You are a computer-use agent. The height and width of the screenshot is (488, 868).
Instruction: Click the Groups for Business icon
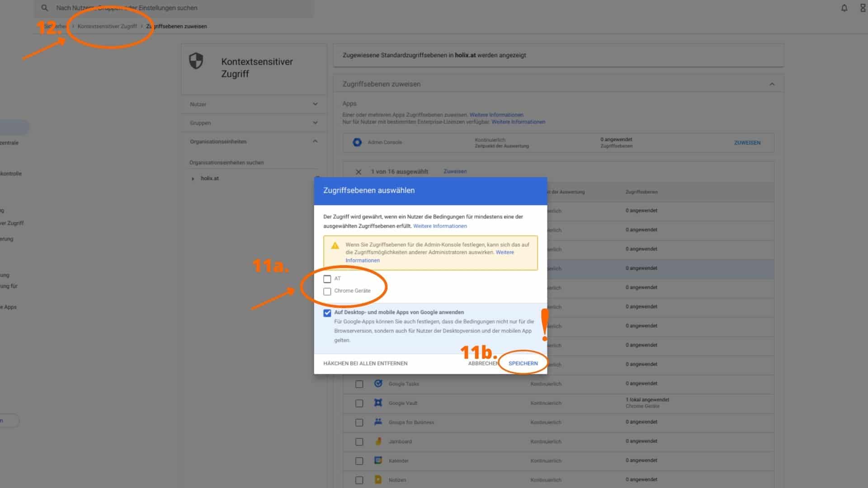(x=378, y=422)
